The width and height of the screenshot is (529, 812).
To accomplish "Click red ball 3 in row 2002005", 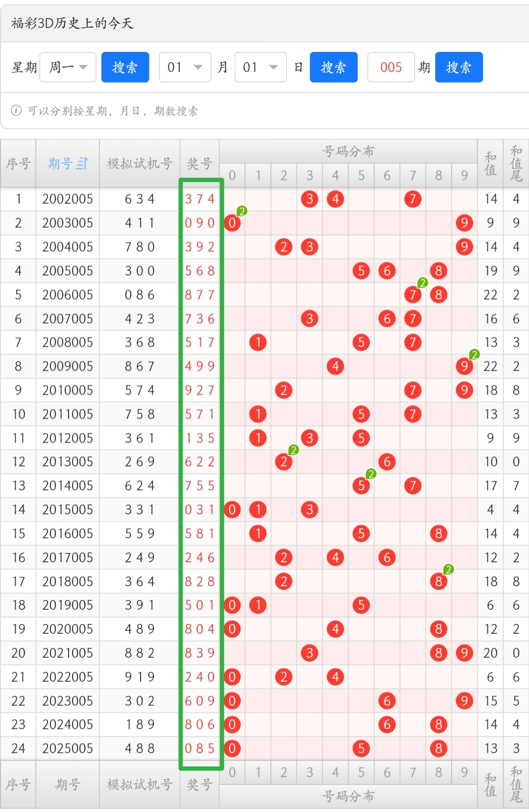I will click(310, 199).
